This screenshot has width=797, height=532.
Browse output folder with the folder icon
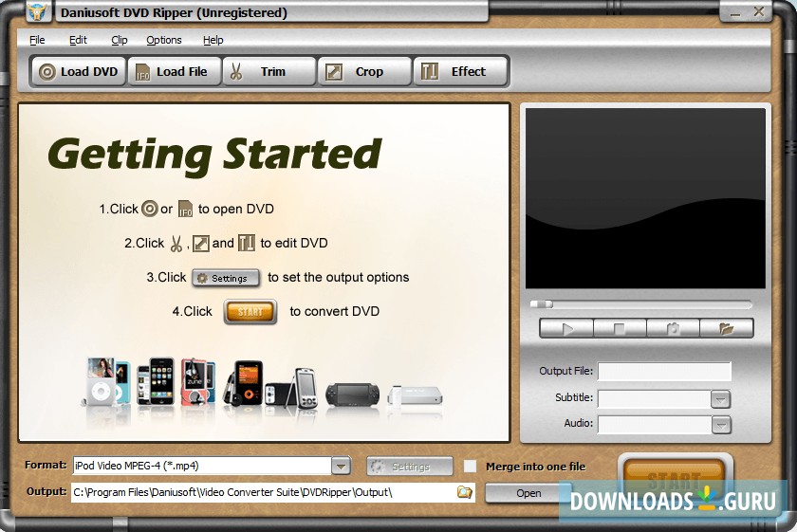tap(465, 492)
